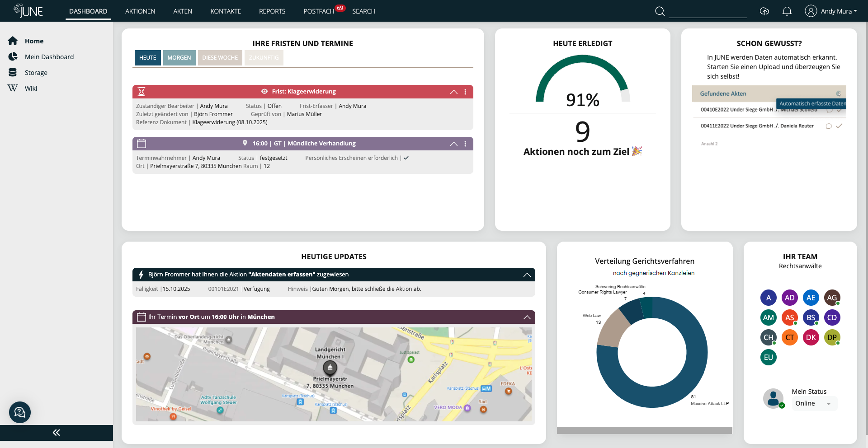Open the POSTFACH menu item
The image size is (868, 448).
(x=319, y=11)
